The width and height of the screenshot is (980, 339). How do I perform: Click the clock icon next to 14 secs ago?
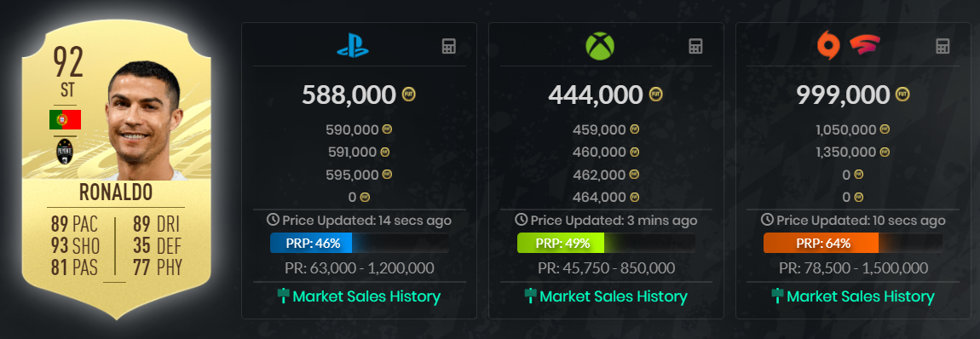273,220
